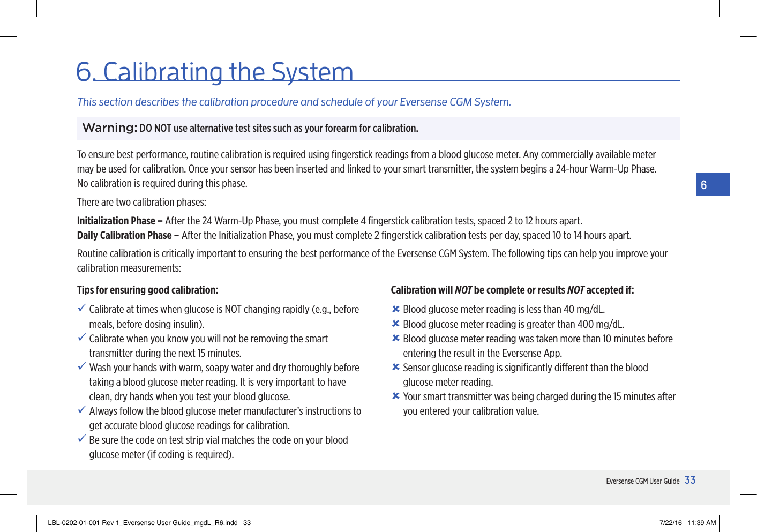The width and height of the screenshot is (757, 532).
Task: Click the X mark beside "taken more than 10 minutes before"
Action: (396, 338)
